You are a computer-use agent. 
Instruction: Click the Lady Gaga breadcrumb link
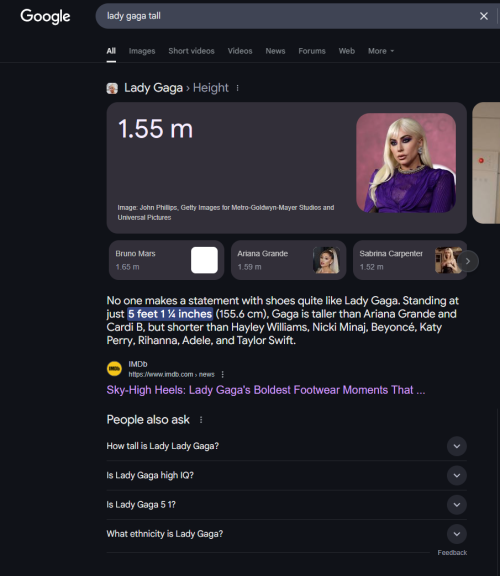(x=153, y=88)
